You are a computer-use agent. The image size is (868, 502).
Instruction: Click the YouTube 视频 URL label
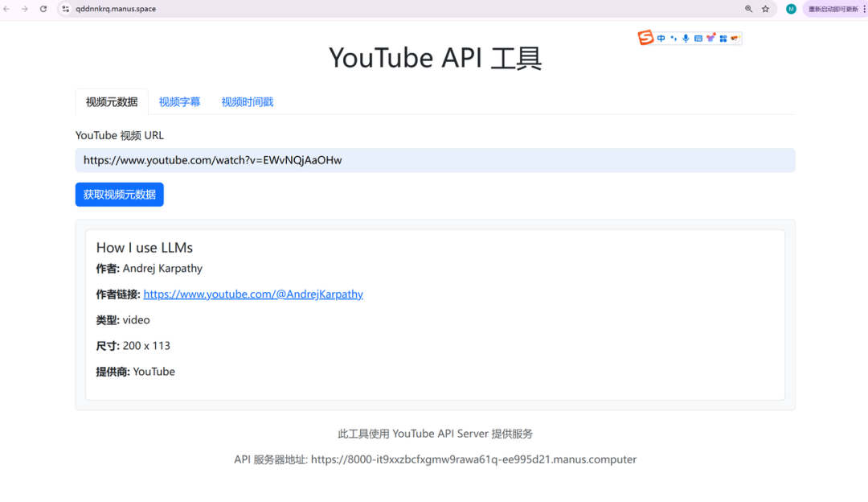[x=120, y=136]
